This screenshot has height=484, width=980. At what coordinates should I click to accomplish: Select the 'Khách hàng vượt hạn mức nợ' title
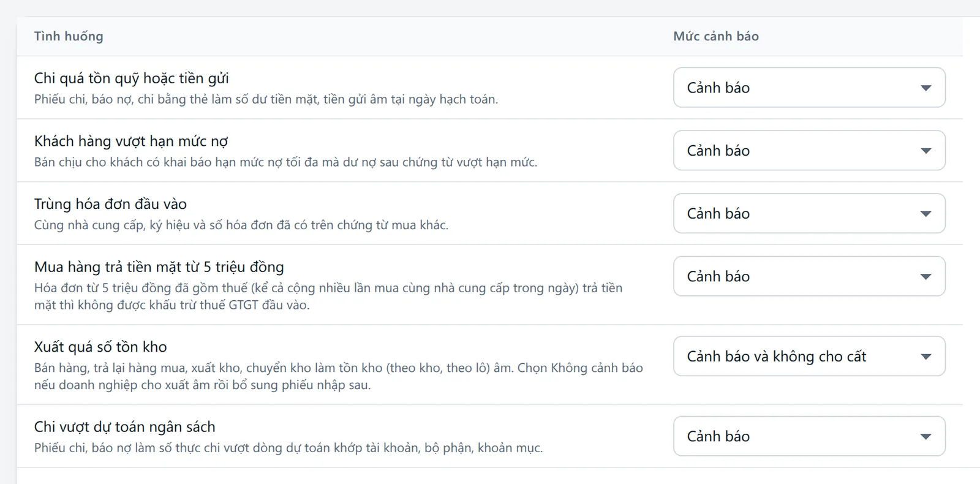(131, 142)
